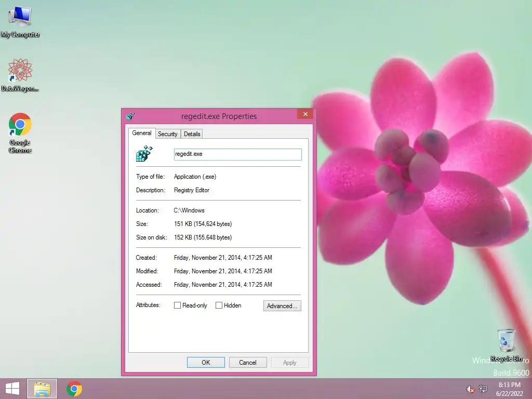532x399 pixels.
Task: Click the large regedit cube icon
Action: coord(144,154)
